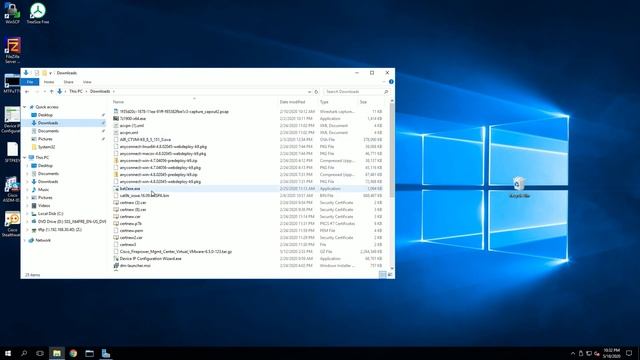The image size is (640, 360).
Task: Select Local Disk (C:) in the tree
Action: [50, 213]
